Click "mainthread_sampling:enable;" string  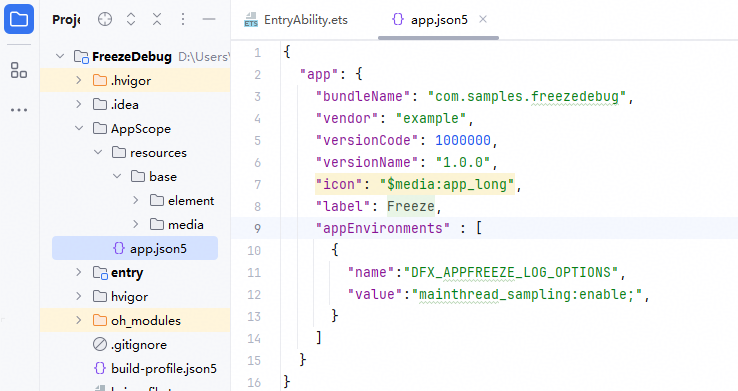point(527,295)
